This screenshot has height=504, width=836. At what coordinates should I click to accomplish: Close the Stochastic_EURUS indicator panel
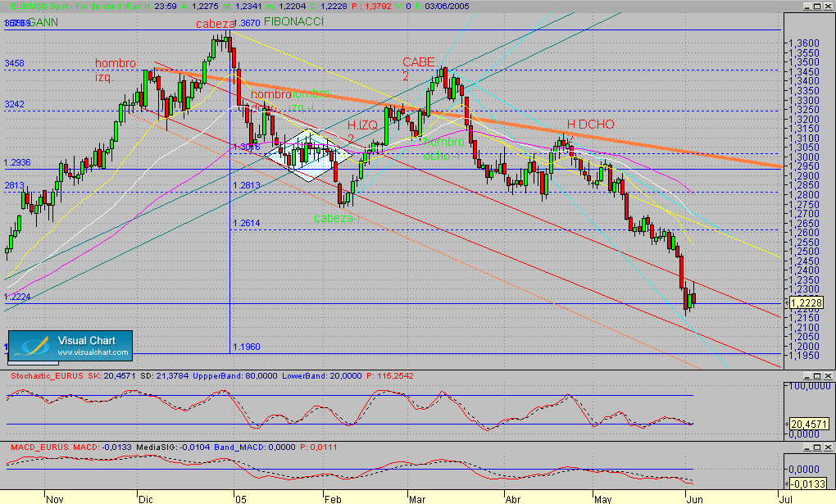point(828,376)
